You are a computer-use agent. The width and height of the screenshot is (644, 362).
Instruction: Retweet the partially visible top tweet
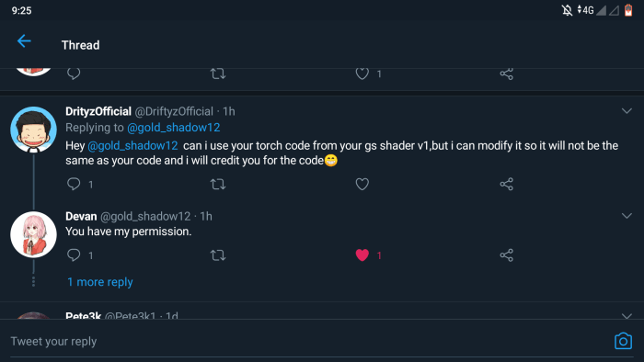[x=218, y=74]
